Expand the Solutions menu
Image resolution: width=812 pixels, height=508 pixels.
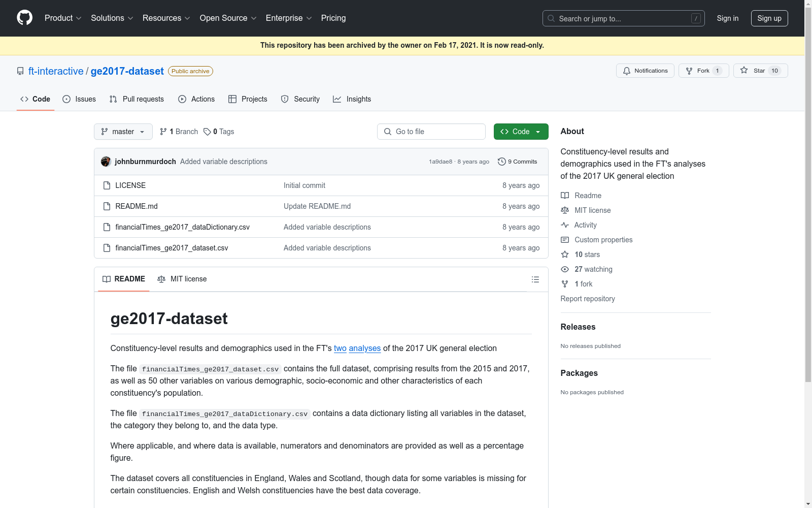112,18
